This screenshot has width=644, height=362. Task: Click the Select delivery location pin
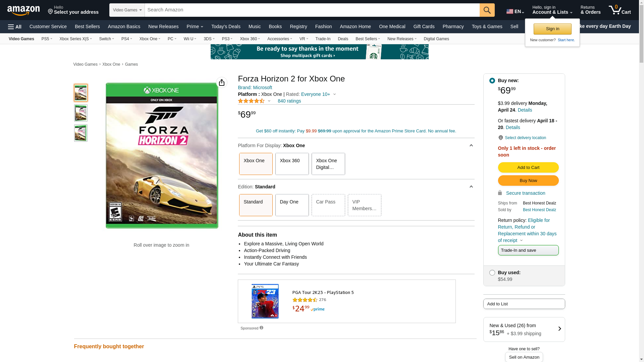click(x=500, y=138)
